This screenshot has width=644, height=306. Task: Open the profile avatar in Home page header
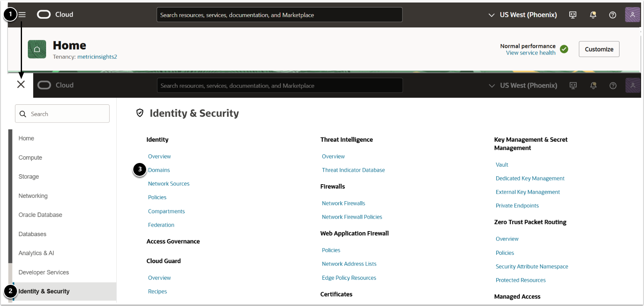632,15
